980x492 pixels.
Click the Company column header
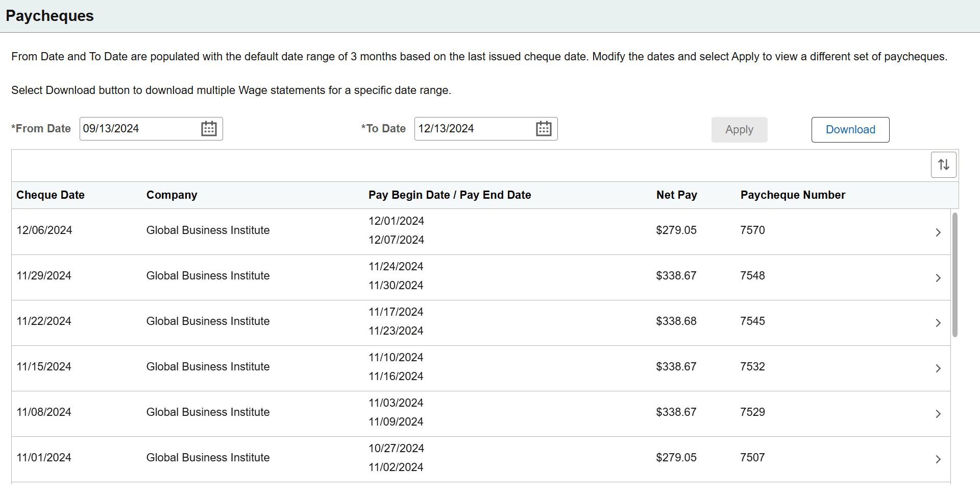[x=171, y=195]
